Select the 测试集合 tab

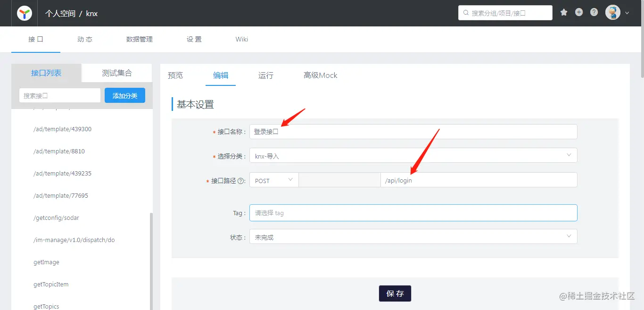(117, 73)
